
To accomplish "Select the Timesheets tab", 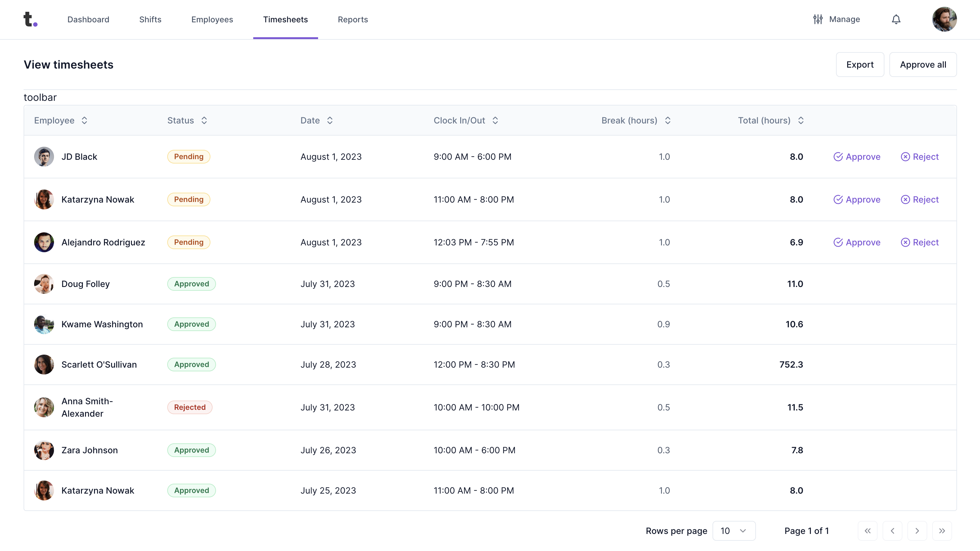I will click(285, 20).
